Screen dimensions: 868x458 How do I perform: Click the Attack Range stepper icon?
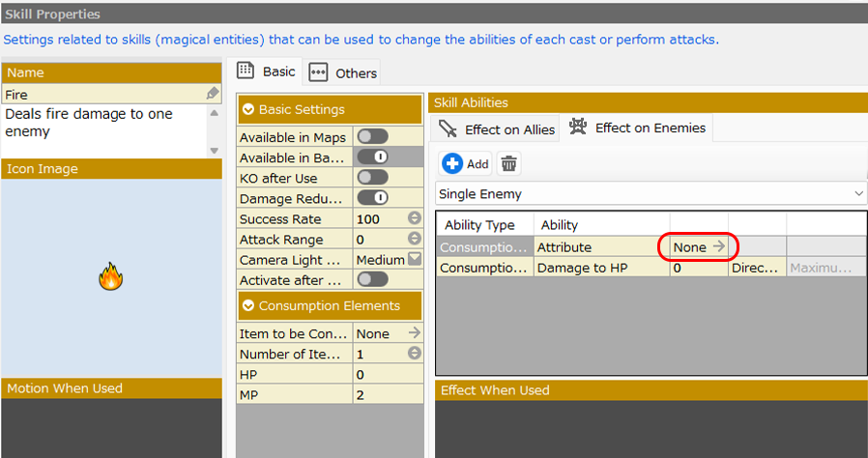(414, 239)
